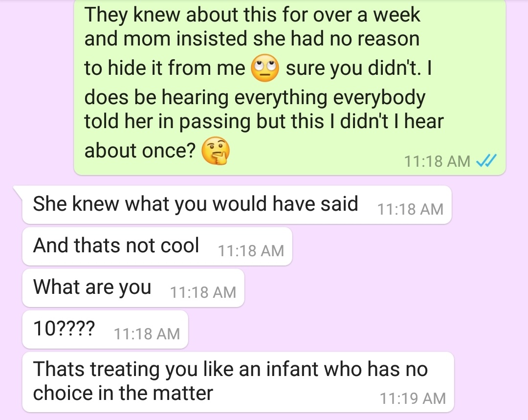The height and width of the screenshot is (420, 528).
Task: Select the 'Thats treating you like an infant' message
Action: [238, 382]
